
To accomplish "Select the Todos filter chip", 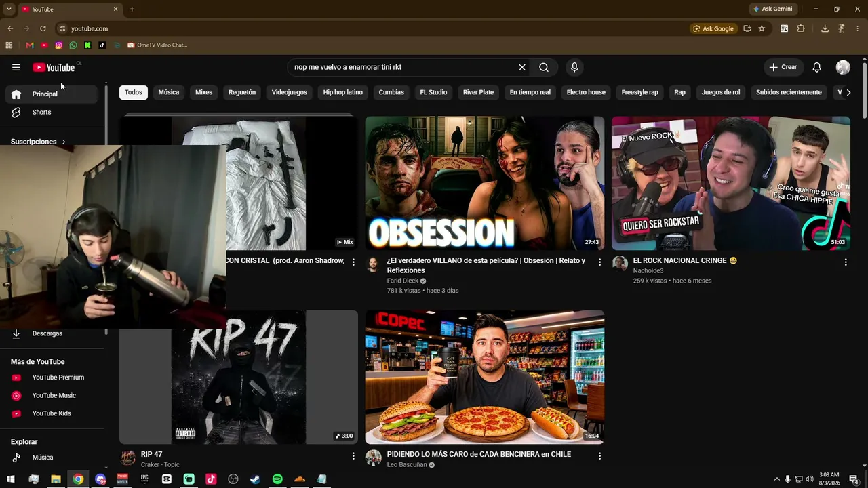I will coord(134,92).
